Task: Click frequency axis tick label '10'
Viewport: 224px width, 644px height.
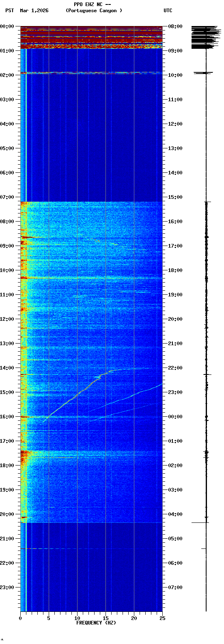Action: coord(77,618)
